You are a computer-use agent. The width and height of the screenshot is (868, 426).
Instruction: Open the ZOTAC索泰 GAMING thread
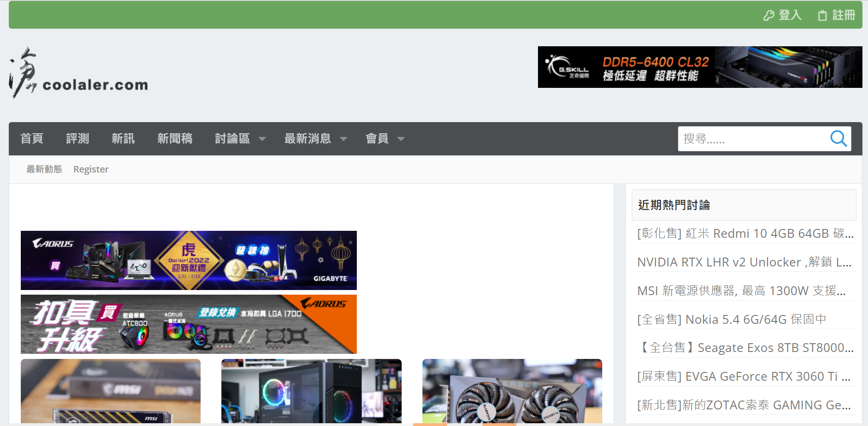click(744, 405)
